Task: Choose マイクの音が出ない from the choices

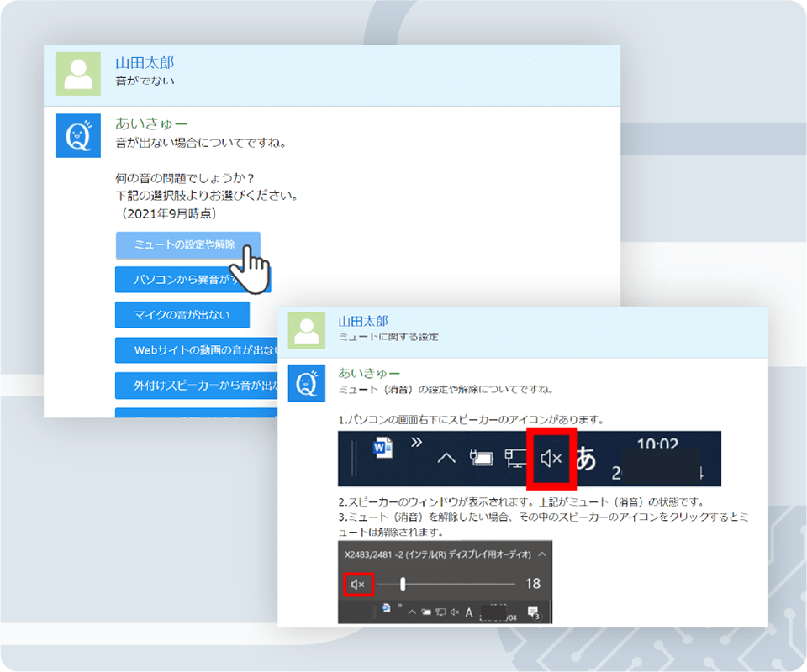Action: (x=181, y=316)
